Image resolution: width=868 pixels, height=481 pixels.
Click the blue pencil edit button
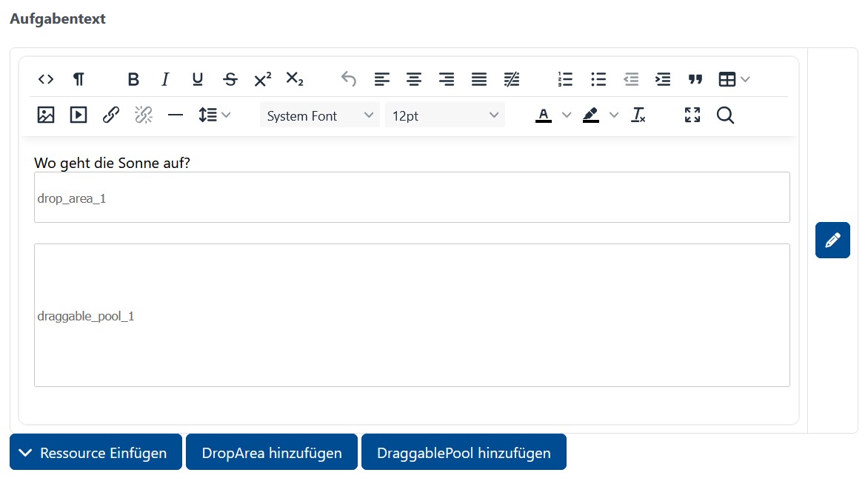click(832, 240)
